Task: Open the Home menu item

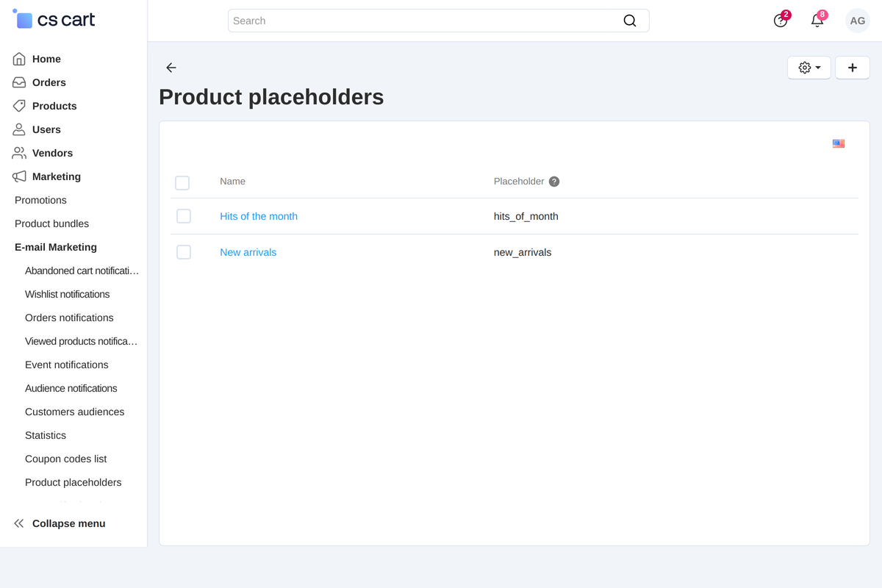Action: (46, 59)
